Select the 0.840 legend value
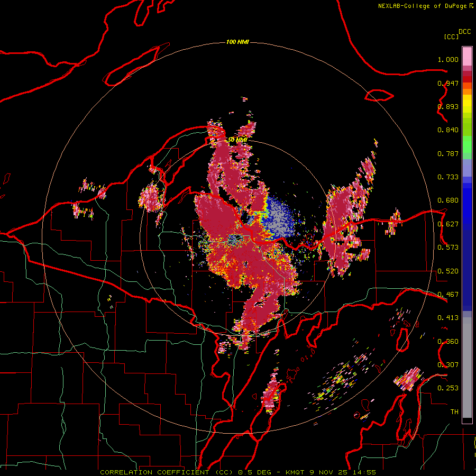Screen dimensions: 476x476 point(448,130)
